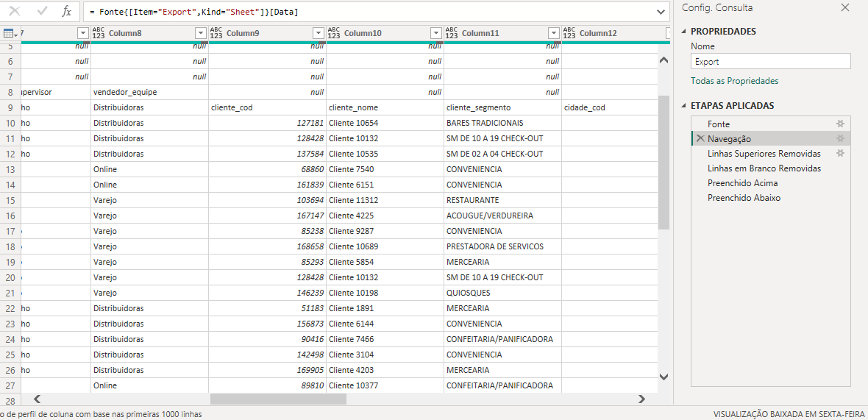Change data type icon of Column12
This screenshot has height=420, width=868.
point(569,33)
